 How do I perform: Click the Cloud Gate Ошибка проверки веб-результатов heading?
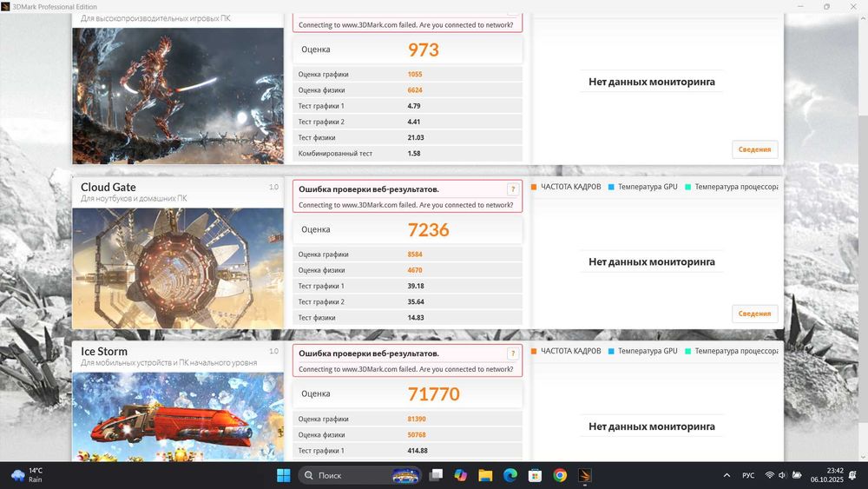[x=369, y=189]
